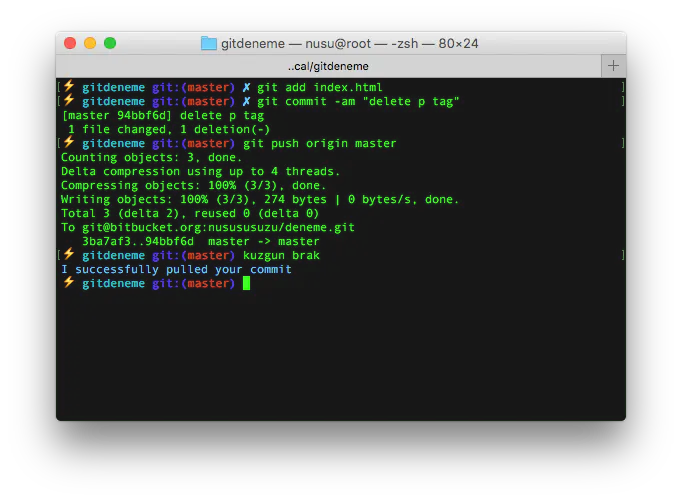682x501 pixels.
Task: Click the 'git push origin master' command
Action: (320, 143)
